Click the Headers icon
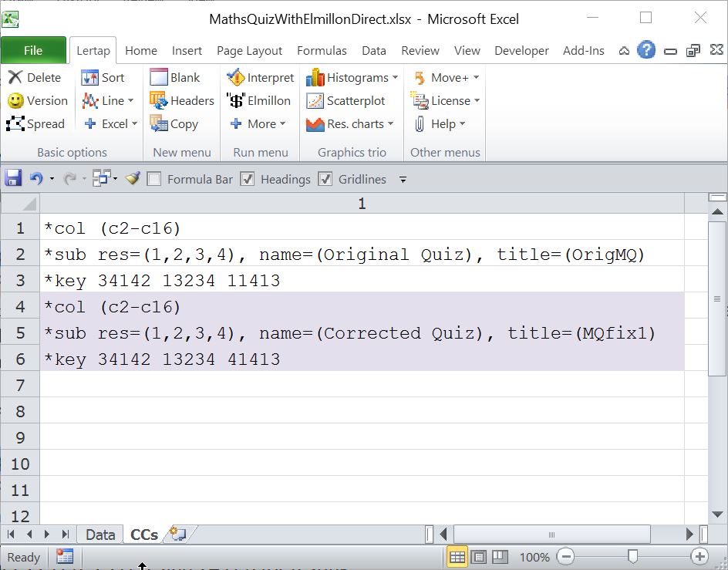728x570 pixels. pos(158,100)
